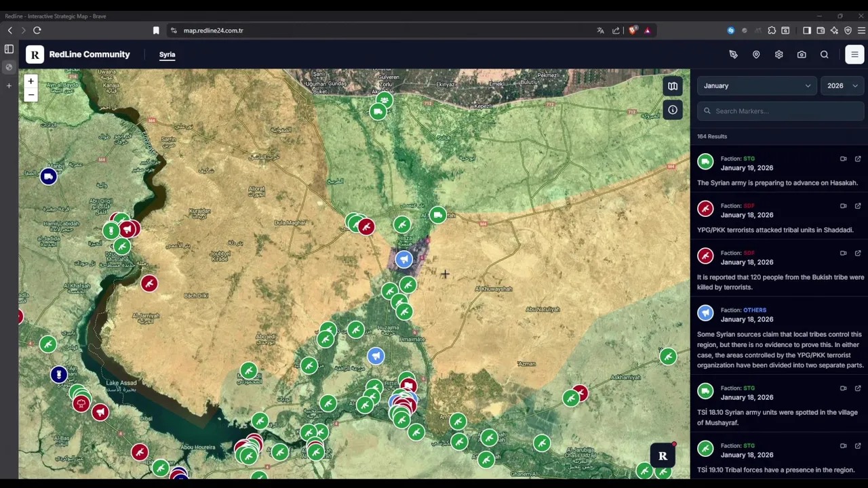Open the month dropdown showing January

(x=757, y=86)
